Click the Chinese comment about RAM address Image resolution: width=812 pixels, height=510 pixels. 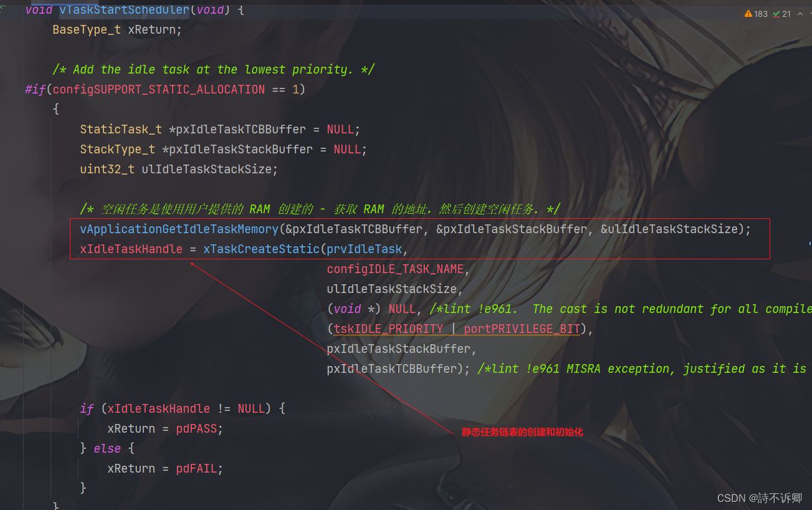(320, 209)
